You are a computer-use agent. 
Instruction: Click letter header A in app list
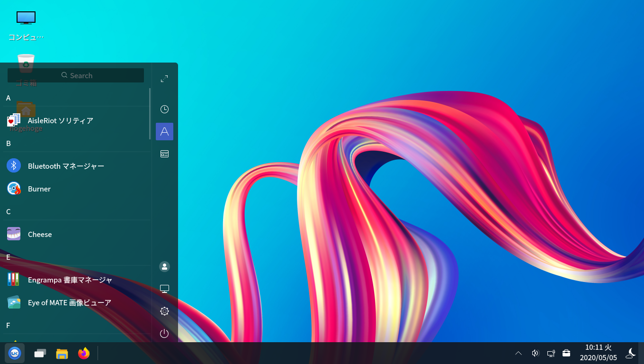pos(9,98)
